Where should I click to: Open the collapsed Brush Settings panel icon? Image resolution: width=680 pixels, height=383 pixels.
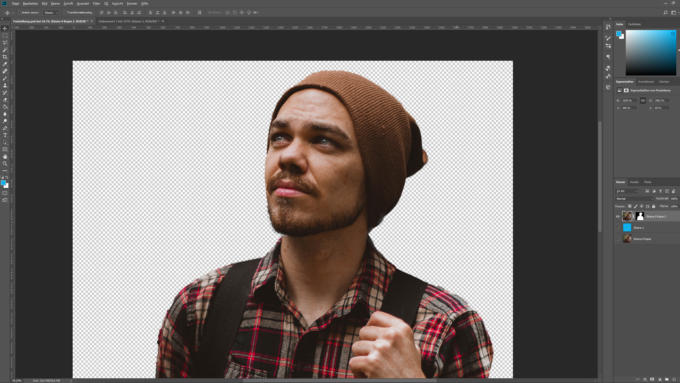(608, 46)
